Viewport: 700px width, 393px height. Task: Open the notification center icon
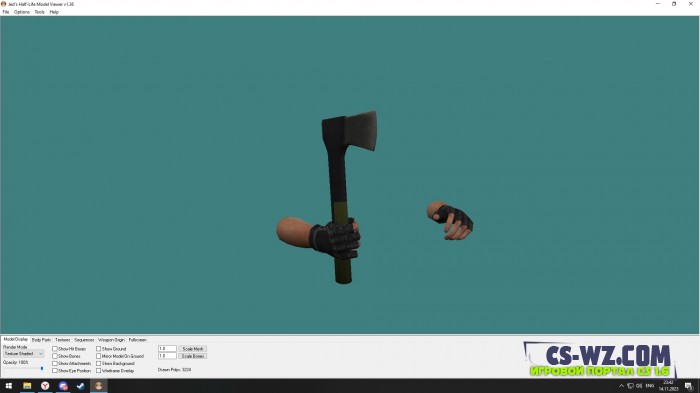689,386
